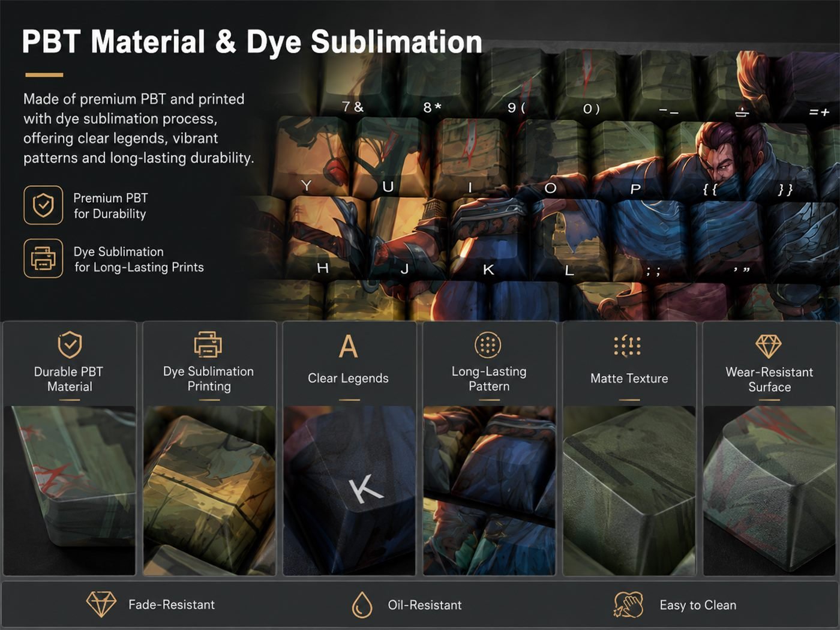Viewport: 840px width, 630px height.
Task: Click the Oil-Resistant droplet icon
Action: pos(362,605)
